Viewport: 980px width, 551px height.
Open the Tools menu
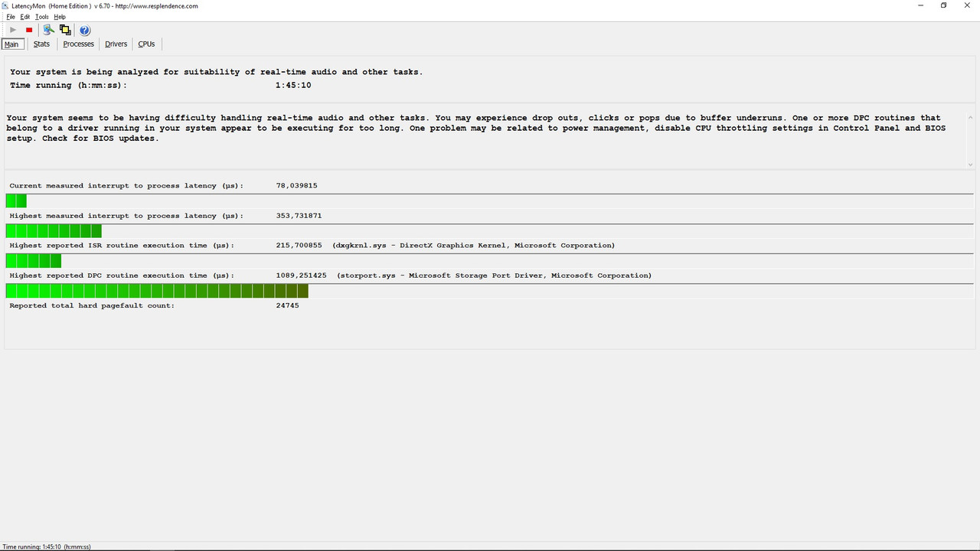pos(42,17)
